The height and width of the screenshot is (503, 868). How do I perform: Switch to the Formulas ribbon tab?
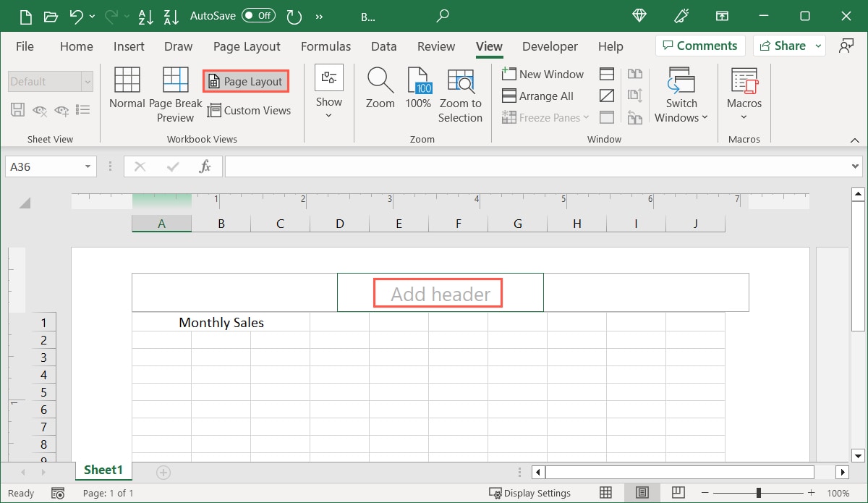[325, 46]
